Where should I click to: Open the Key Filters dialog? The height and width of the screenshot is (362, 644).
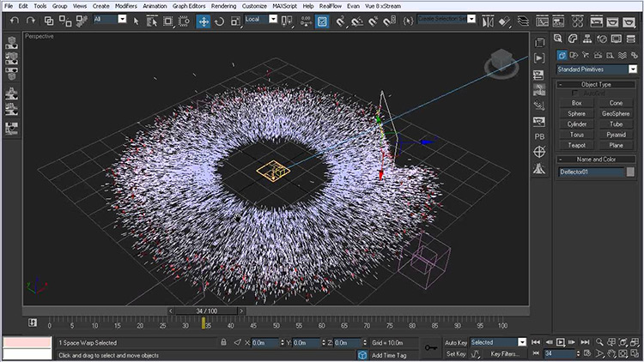pos(505,353)
